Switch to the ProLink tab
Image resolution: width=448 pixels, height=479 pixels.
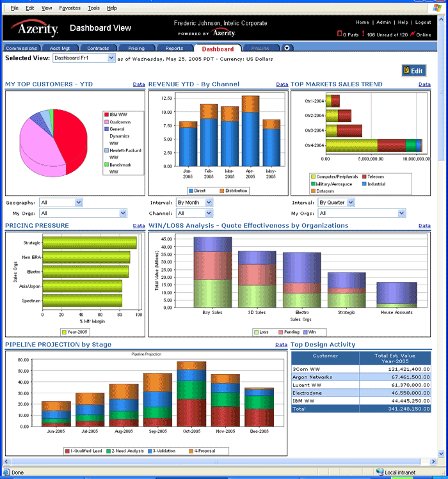tap(260, 48)
